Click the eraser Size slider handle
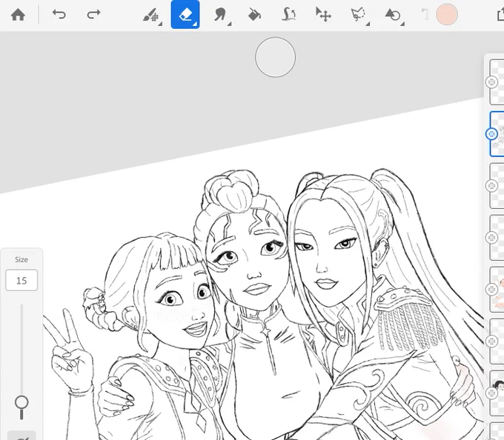 click(21, 403)
